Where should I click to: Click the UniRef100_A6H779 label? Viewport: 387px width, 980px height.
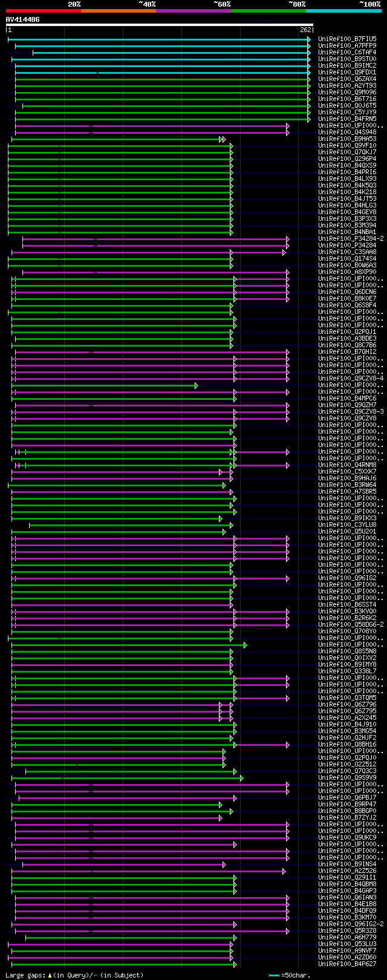(x=347, y=937)
